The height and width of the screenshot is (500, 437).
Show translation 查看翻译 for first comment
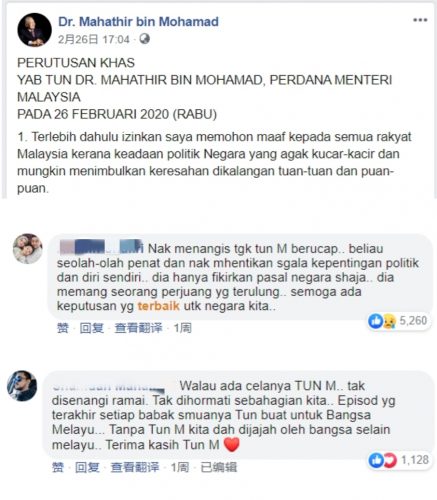[138, 328]
